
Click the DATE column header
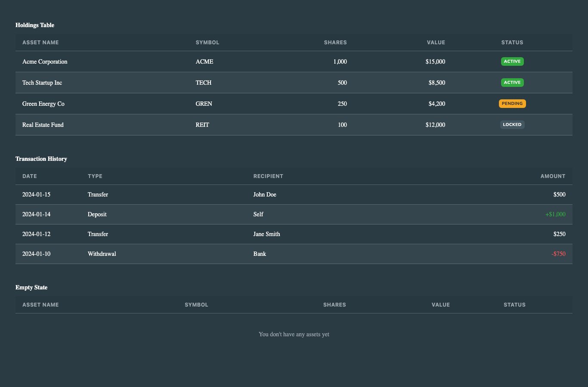[x=30, y=176]
